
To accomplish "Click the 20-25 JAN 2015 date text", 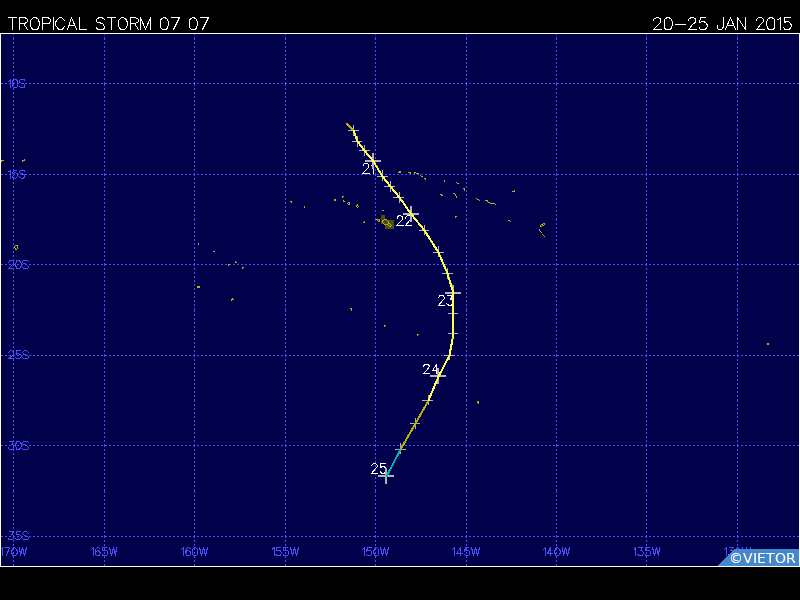I will point(721,24).
